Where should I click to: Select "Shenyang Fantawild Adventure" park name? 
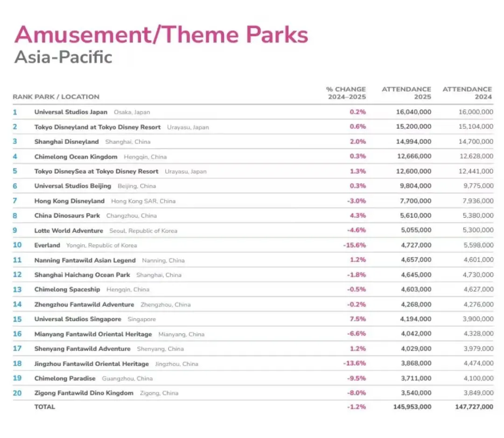click(x=82, y=349)
